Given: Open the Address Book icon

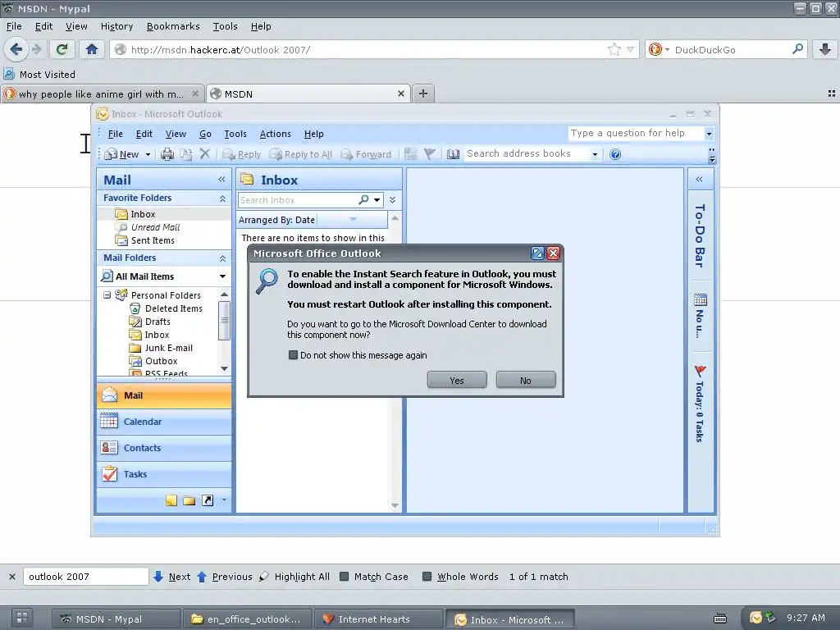Looking at the screenshot, I should tap(453, 154).
